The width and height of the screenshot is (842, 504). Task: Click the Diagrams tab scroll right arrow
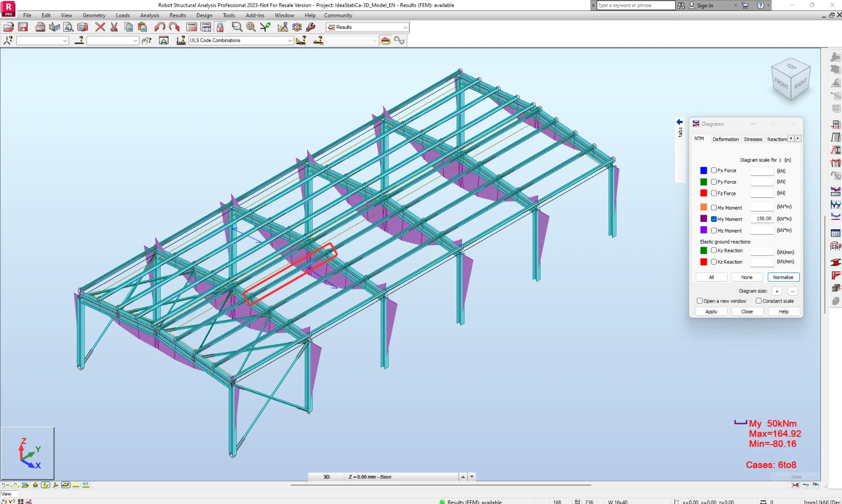coord(798,138)
